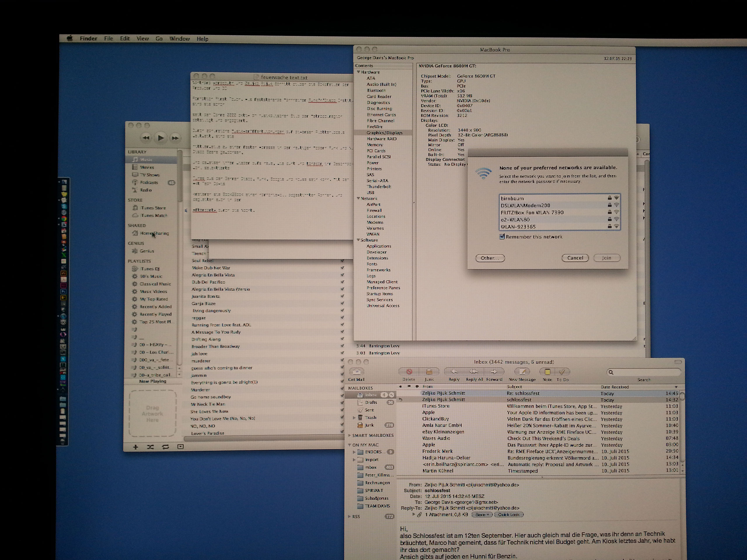Click the iTunes Play button
The height and width of the screenshot is (560, 747).
pos(161,137)
